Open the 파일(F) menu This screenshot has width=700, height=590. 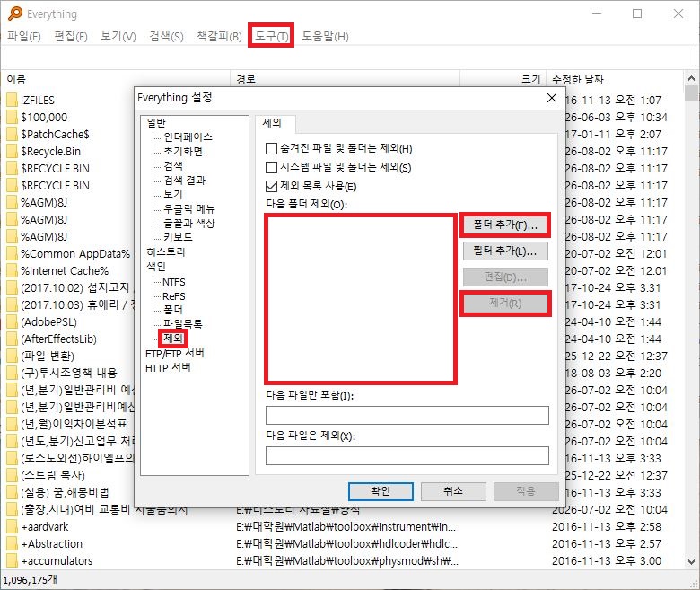(24, 36)
